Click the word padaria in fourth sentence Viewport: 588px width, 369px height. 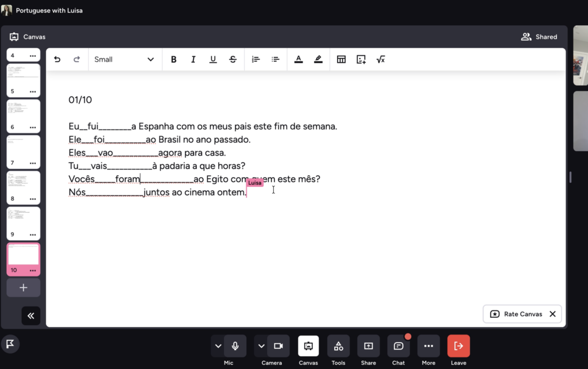point(175,166)
